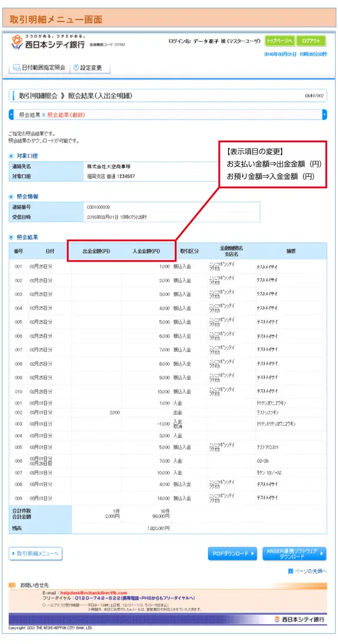This screenshot has height=644, width=338.
Task: Click the 入金金額(円) column header
Action: pyautogui.click(x=146, y=250)
